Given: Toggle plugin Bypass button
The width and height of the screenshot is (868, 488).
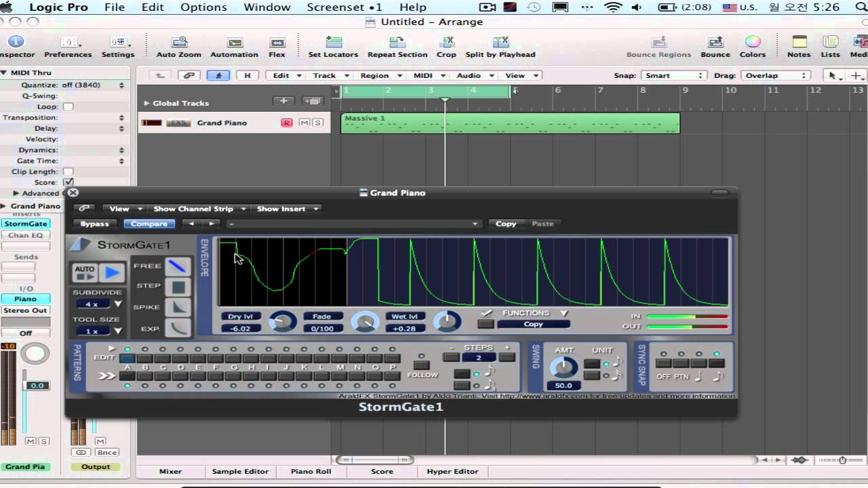Looking at the screenshot, I should [x=94, y=224].
